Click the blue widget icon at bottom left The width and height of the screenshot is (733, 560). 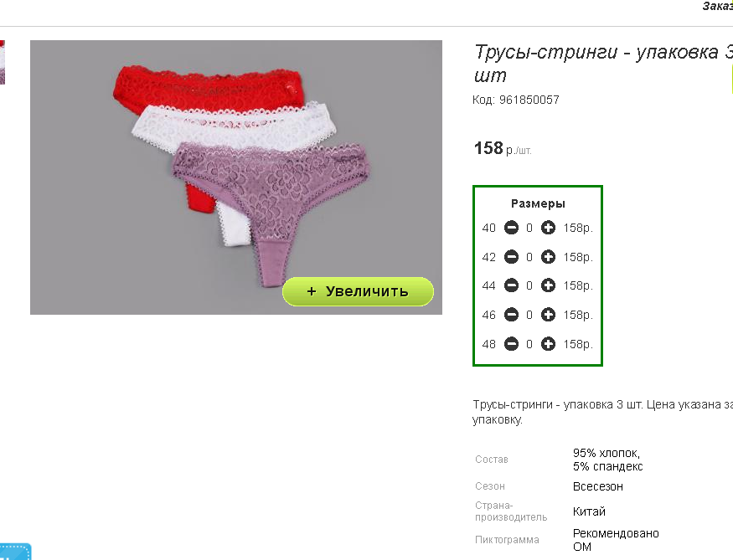tap(15, 552)
